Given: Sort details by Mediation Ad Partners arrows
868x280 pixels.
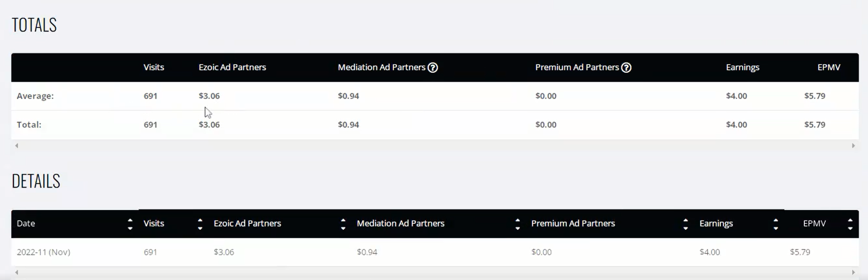Looking at the screenshot, I should tap(517, 224).
